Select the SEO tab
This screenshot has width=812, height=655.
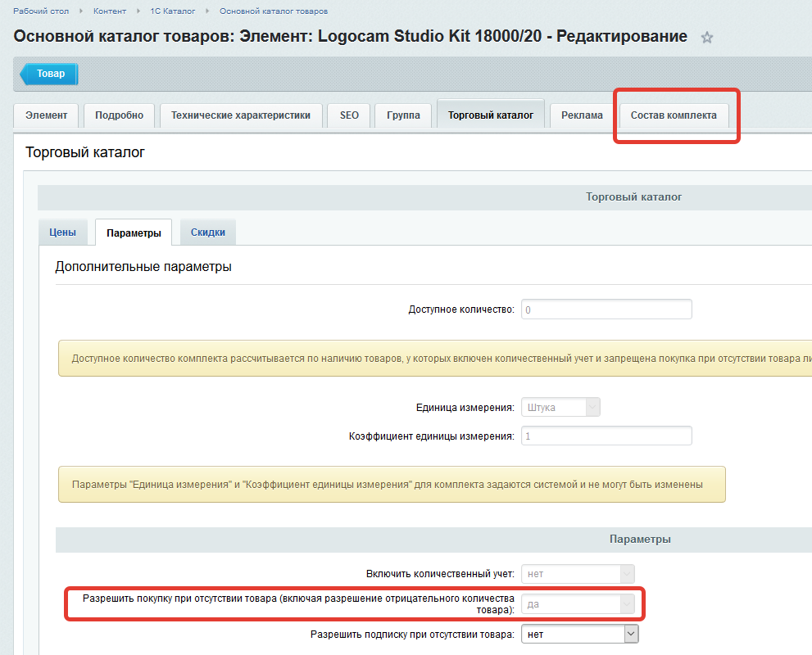click(x=349, y=115)
